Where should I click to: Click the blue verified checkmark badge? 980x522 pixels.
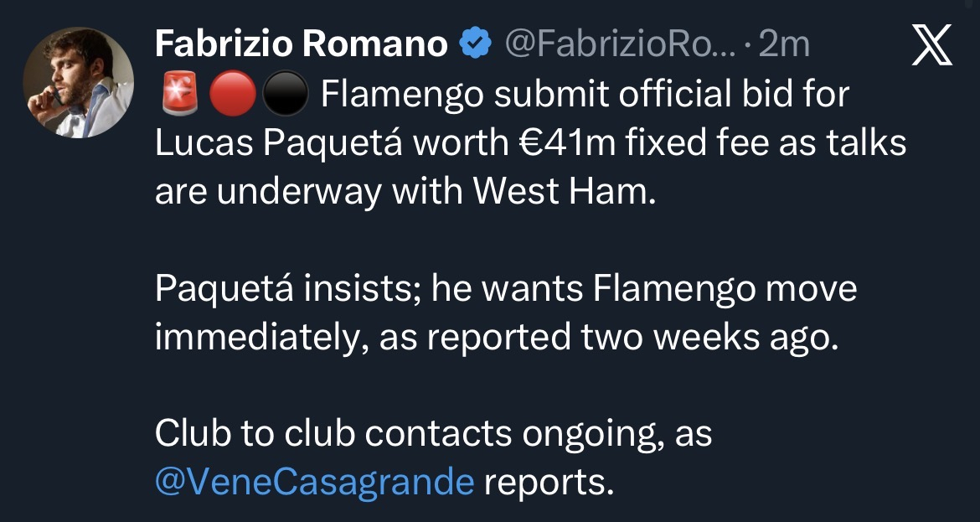476,44
